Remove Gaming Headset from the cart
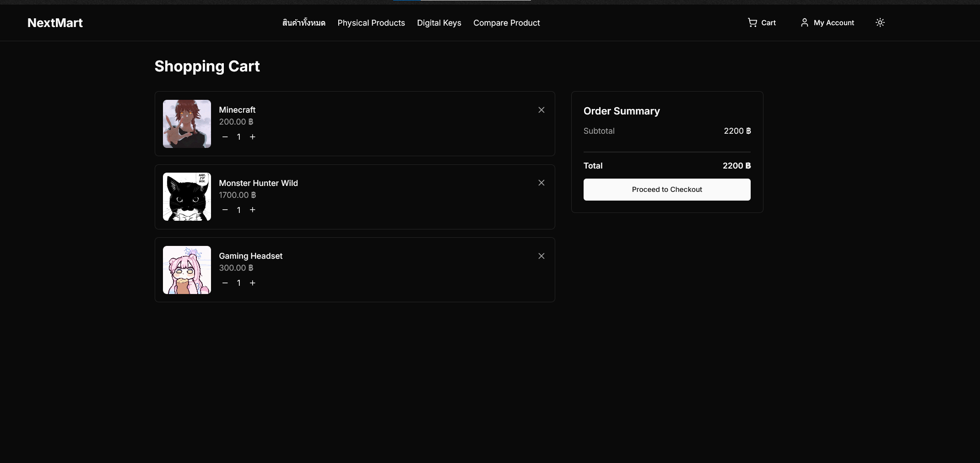The width and height of the screenshot is (980, 463). click(541, 256)
